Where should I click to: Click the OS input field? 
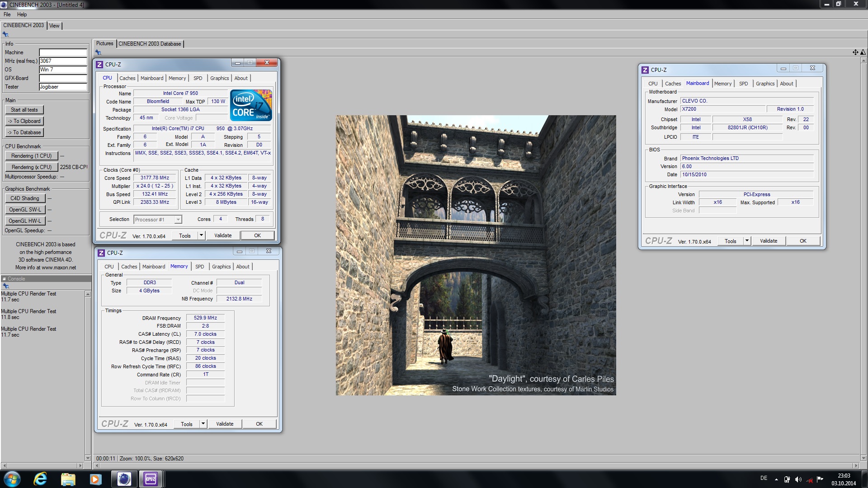[x=63, y=70]
